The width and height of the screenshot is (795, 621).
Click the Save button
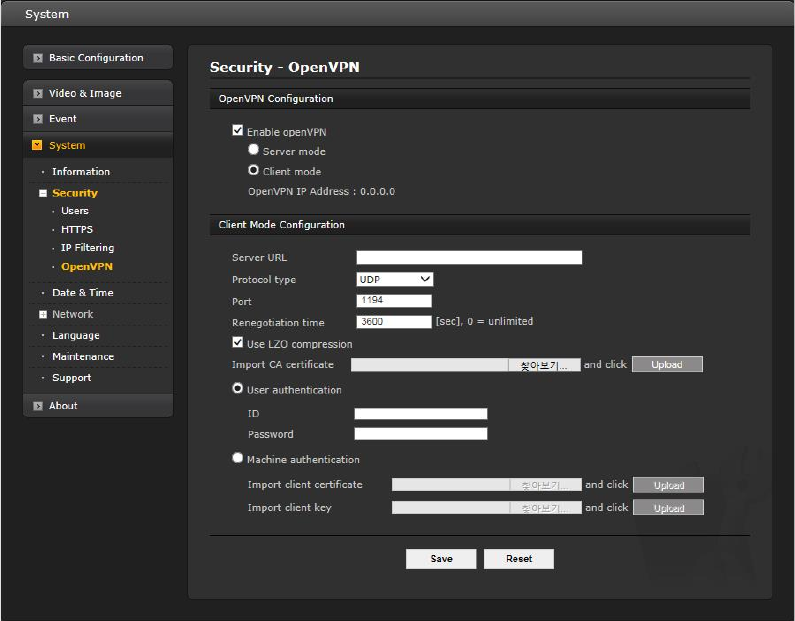click(441, 559)
